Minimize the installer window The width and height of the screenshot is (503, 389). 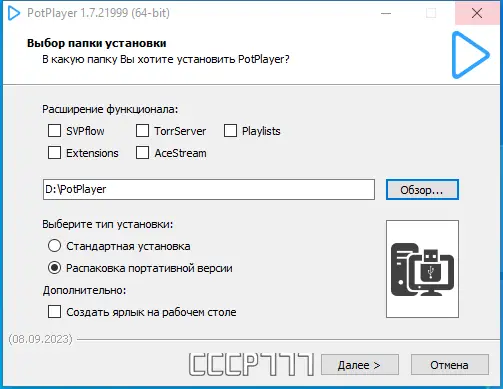pyautogui.click(x=386, y=13)
